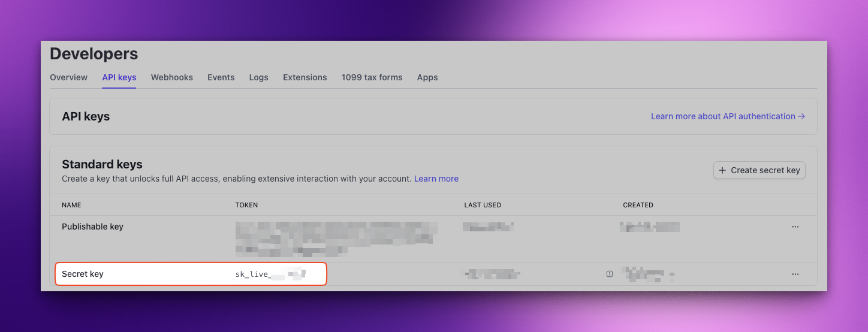Click the TOKEN column header
868x332 pixels.
[246, 205]
